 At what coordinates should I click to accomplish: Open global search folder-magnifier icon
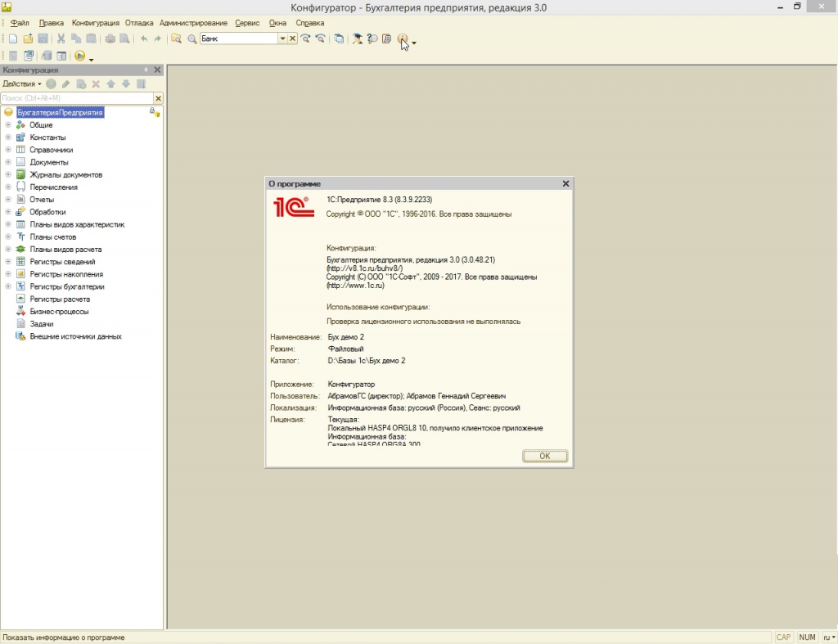(176, 39)
